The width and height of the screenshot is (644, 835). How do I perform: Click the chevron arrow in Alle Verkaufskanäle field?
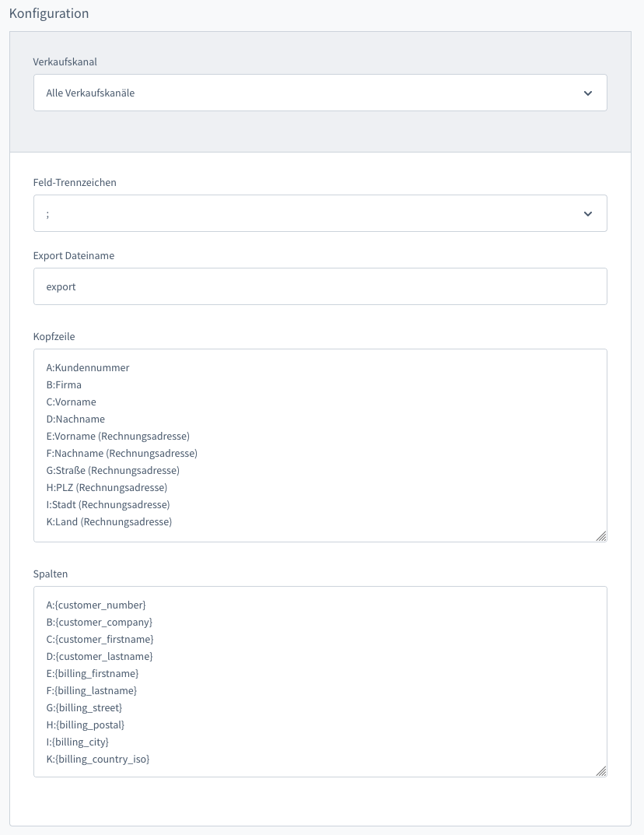click(x=588, y=93)
